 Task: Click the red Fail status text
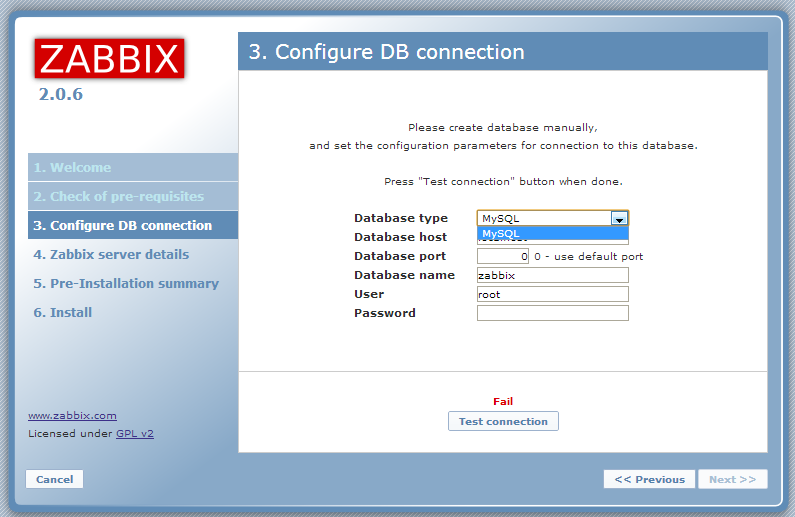point(503,401)
